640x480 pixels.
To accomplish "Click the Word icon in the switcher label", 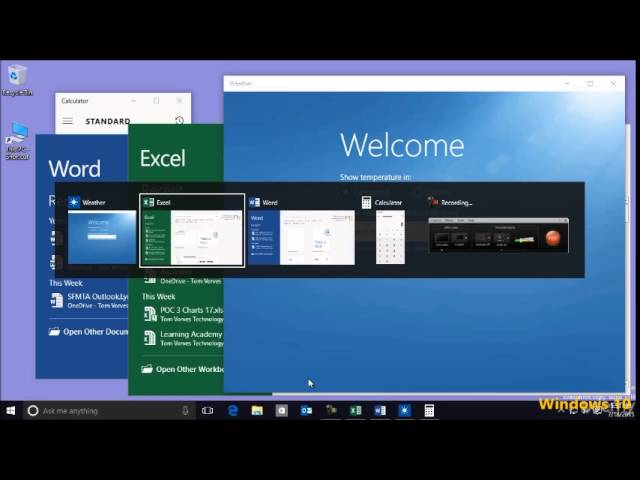I will [x=254, y=202].
